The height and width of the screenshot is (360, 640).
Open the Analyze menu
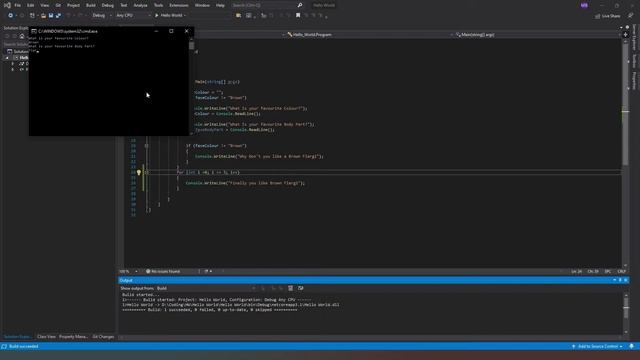click(x=140, y=5)
